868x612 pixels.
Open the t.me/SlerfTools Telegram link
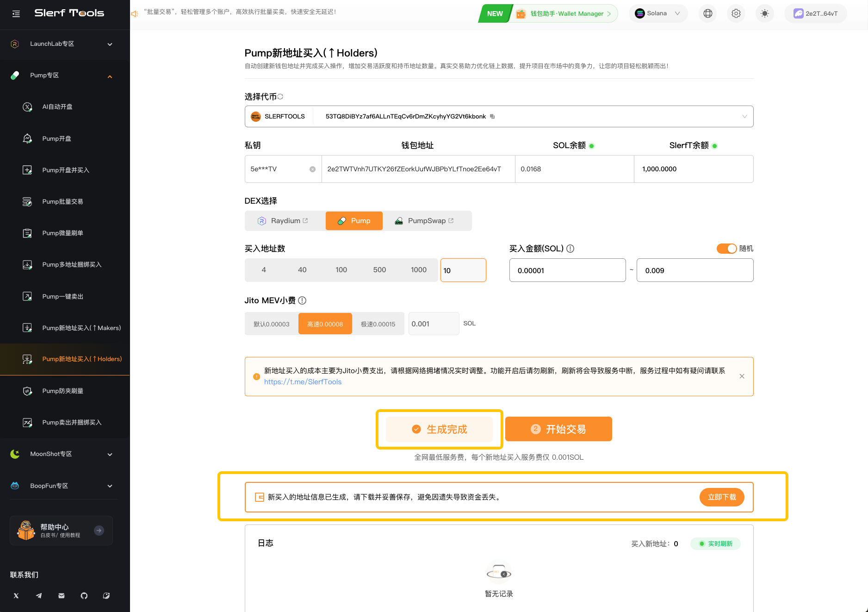tap(303, 382)
